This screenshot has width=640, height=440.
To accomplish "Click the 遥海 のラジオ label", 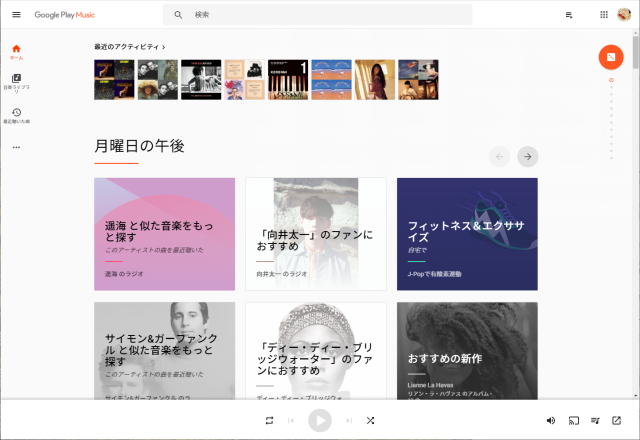I will [124, 274].
